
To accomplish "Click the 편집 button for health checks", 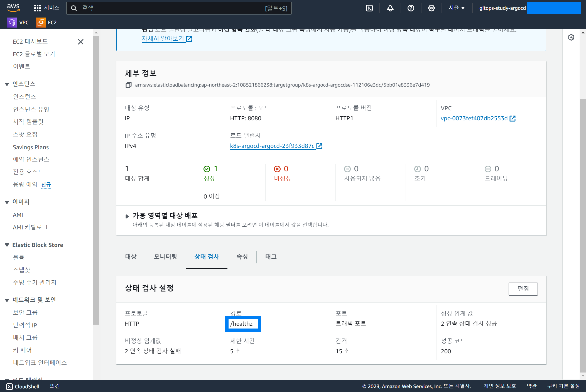I will coord(523,289).
